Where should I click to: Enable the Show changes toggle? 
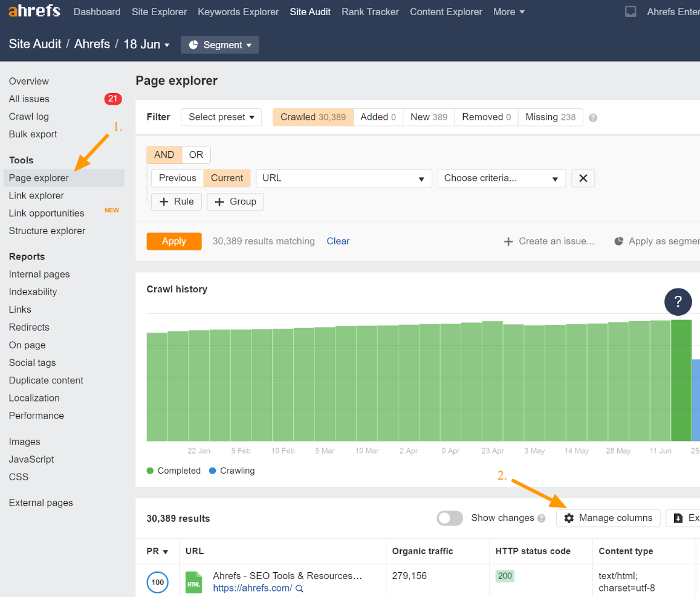coord(450,518)
